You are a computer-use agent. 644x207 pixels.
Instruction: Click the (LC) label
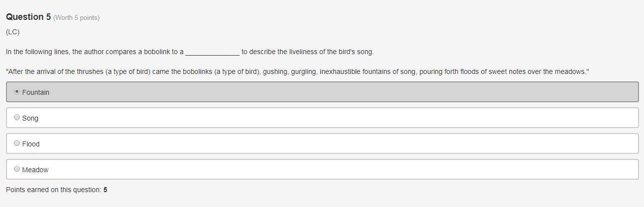point(13,32)
